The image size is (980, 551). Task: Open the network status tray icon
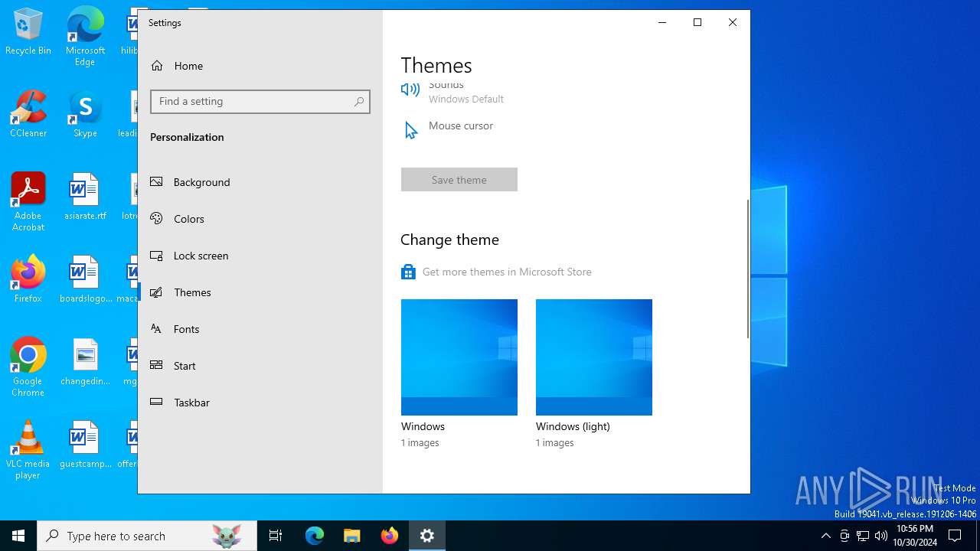[863, 536]
